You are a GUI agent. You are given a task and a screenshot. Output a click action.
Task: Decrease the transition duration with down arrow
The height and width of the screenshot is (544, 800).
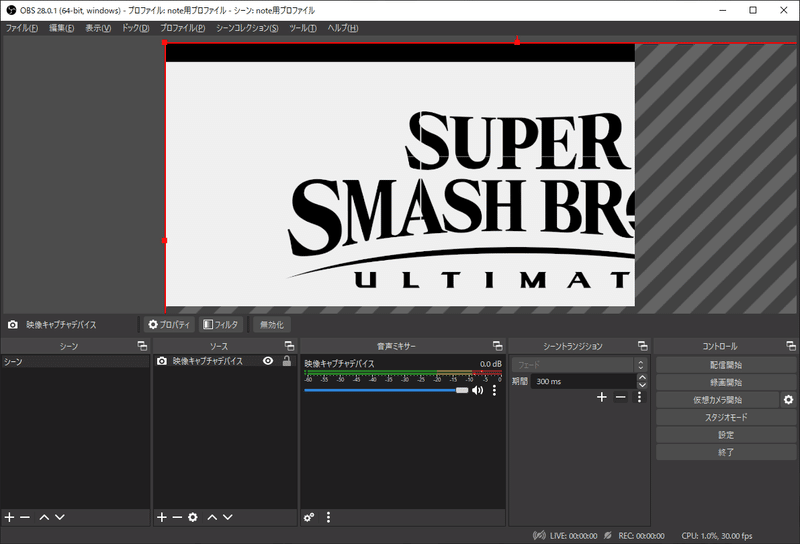click(x=642, y=385)
